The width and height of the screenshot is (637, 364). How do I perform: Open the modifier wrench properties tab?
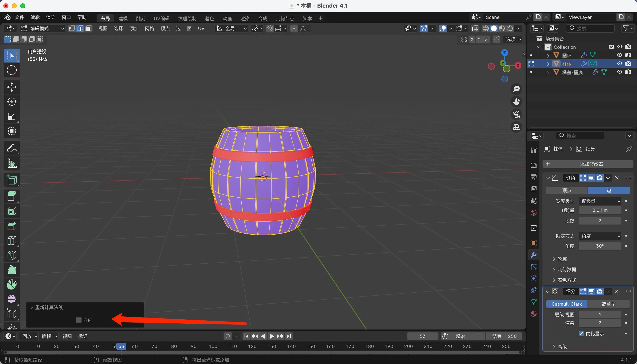[533, 255]
